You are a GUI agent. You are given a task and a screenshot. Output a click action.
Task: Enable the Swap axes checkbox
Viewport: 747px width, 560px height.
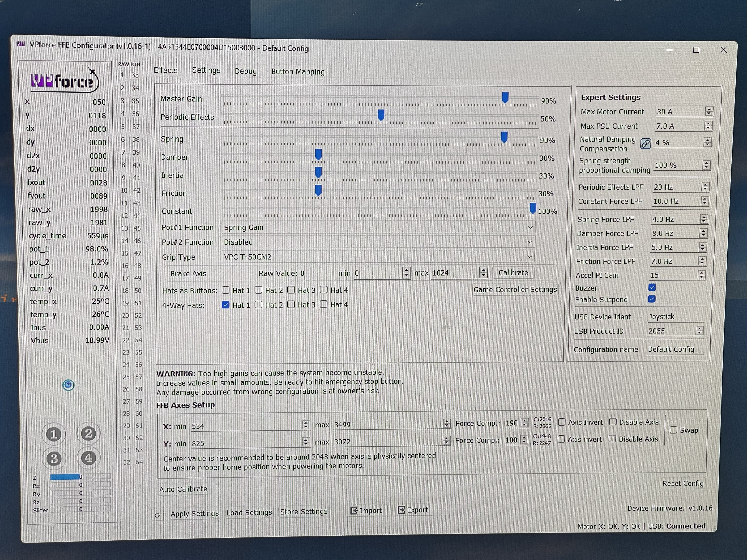[x=673, y=430]
